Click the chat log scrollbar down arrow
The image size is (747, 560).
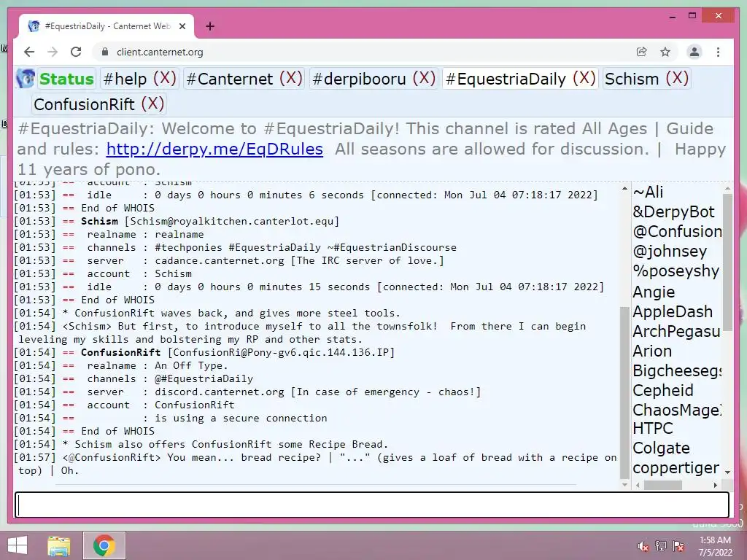pos(624,485)
